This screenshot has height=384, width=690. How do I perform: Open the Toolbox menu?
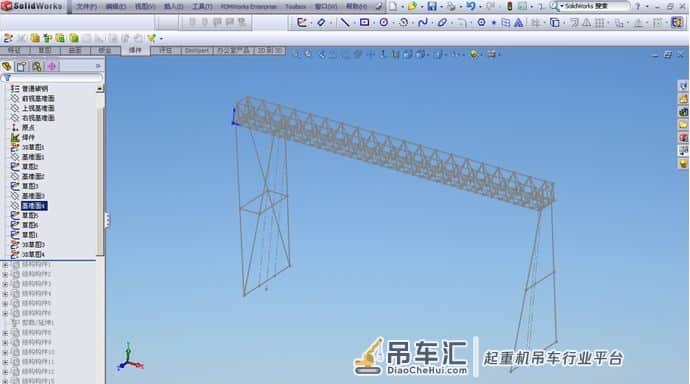295,7
